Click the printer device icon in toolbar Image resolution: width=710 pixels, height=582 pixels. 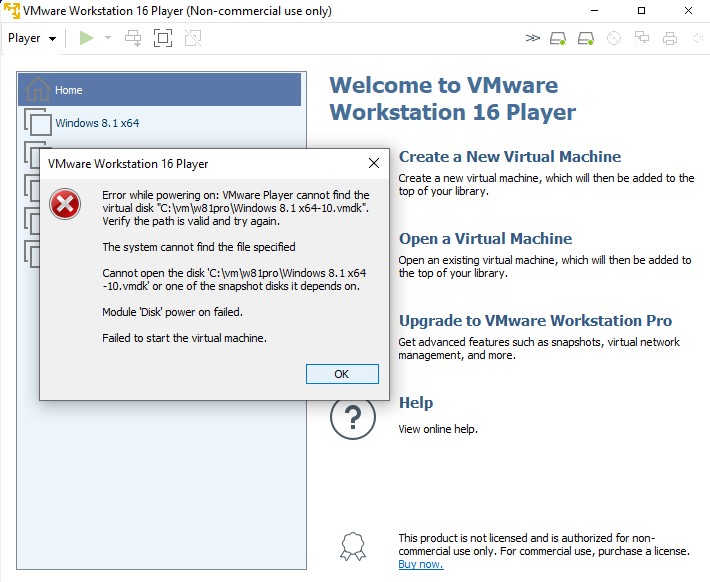(x=670, y=38)
